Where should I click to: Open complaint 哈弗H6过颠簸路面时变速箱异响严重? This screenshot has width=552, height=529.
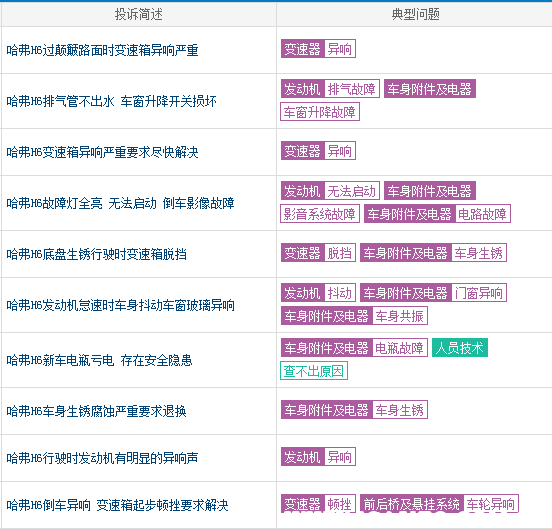click(x=102, y=50)
